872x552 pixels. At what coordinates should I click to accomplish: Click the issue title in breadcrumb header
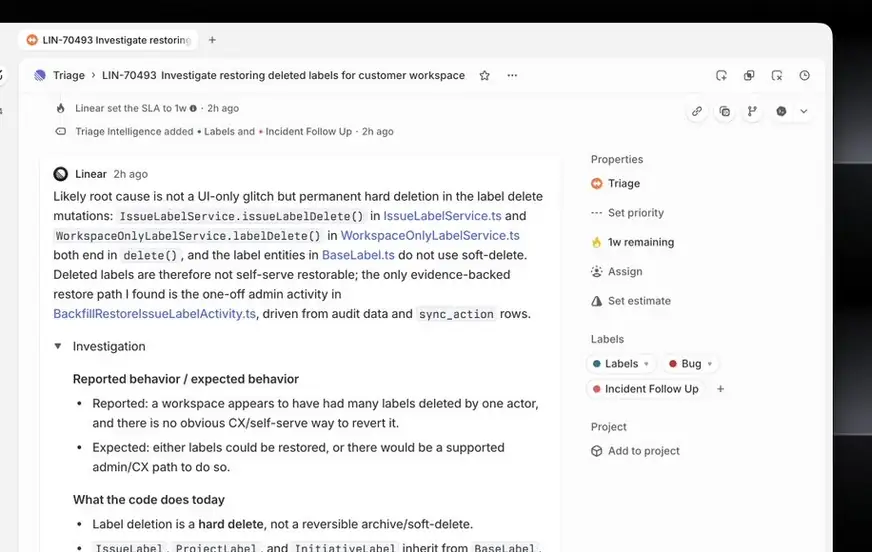pos(313,75)
